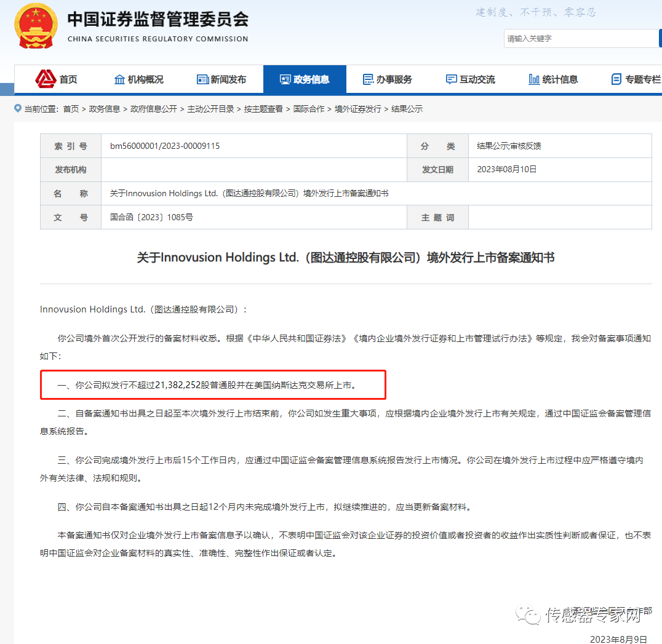Click the building icon beside 机构概况
662x644 pixels.
tap(119, 79)
